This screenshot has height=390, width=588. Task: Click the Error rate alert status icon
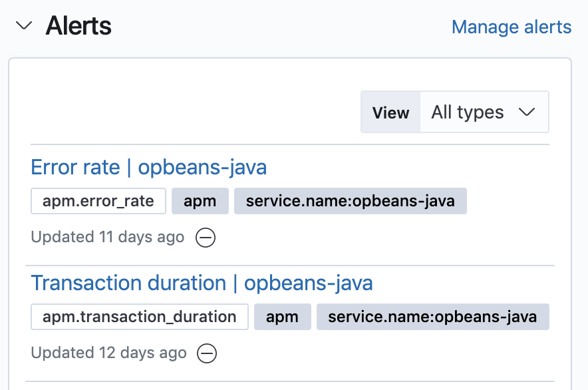[x=206, y=238]
